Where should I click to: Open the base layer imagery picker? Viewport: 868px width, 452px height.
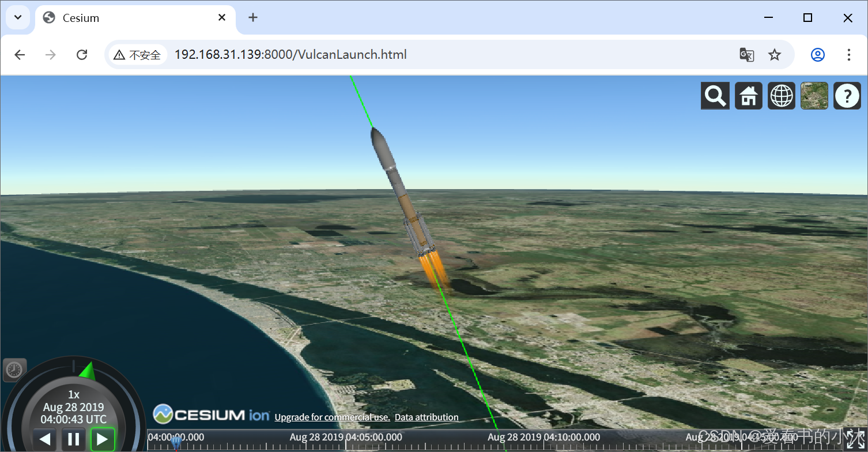click(814, 96)
